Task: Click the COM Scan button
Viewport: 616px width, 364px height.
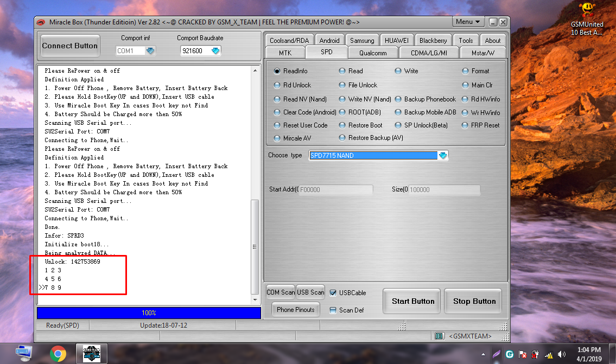Action: pos(281,292)
